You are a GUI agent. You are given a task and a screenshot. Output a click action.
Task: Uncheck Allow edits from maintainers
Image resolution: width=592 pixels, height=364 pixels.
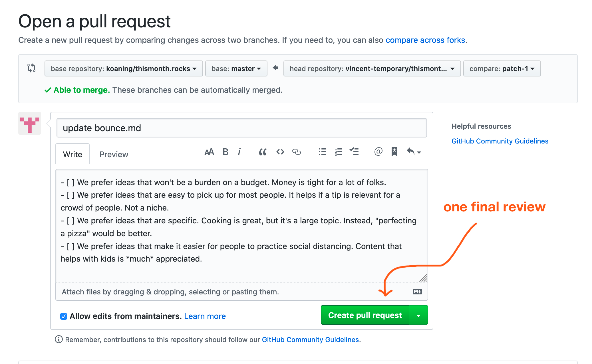[x=64, y=316]
